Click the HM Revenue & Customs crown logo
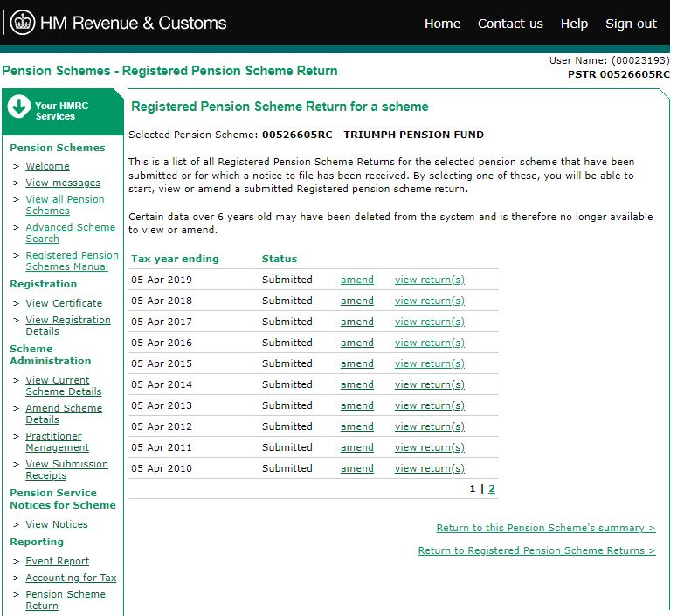Image resolution: width=691 pixels, height=616 pixels. [23, 23]
